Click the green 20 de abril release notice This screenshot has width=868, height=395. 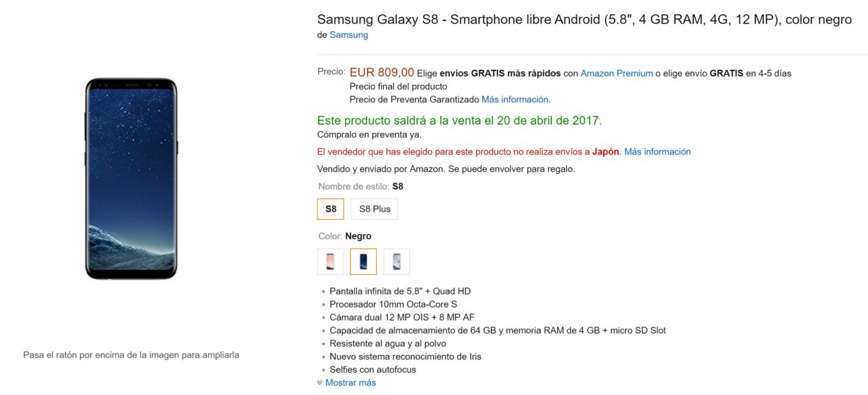coord(459,121)
